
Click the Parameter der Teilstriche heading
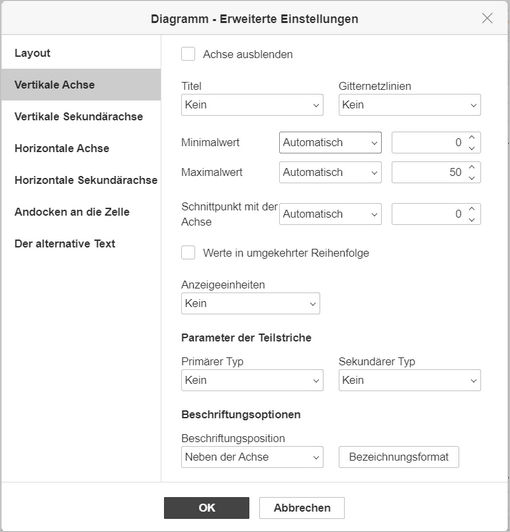click(246, 338)
